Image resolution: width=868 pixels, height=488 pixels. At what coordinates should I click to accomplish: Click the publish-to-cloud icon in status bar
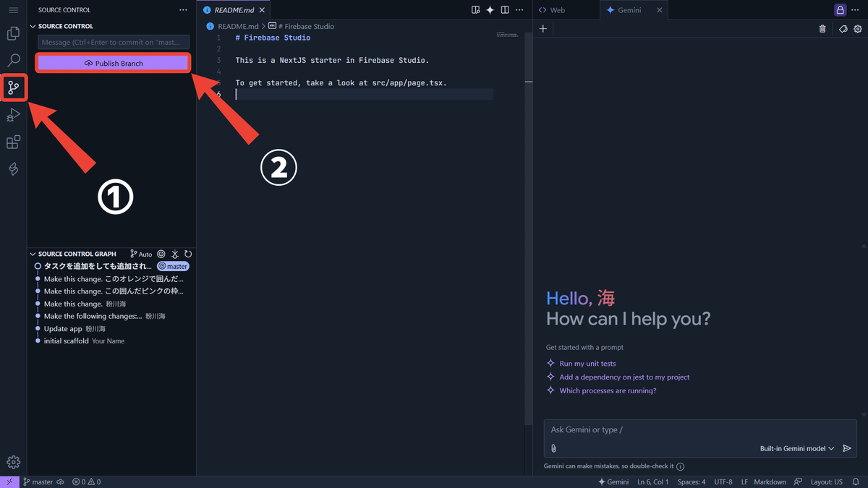[x=61, y=481]
